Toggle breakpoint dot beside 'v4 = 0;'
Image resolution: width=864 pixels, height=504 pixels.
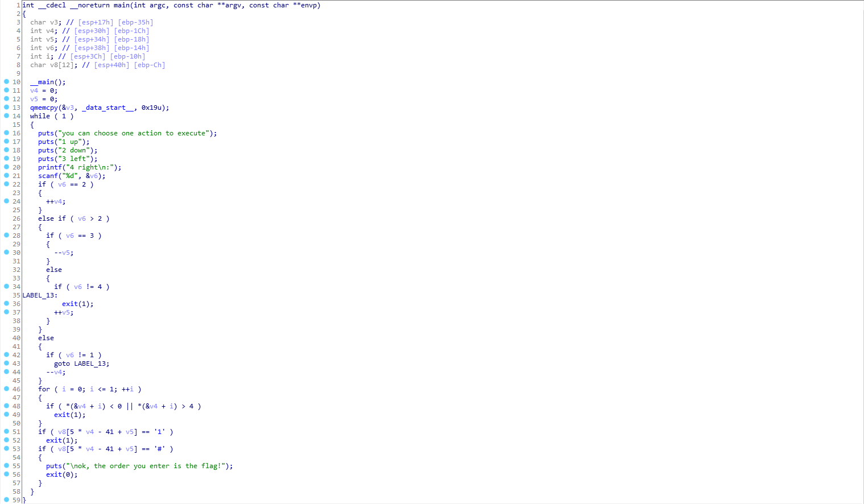(x=6, y=90)
